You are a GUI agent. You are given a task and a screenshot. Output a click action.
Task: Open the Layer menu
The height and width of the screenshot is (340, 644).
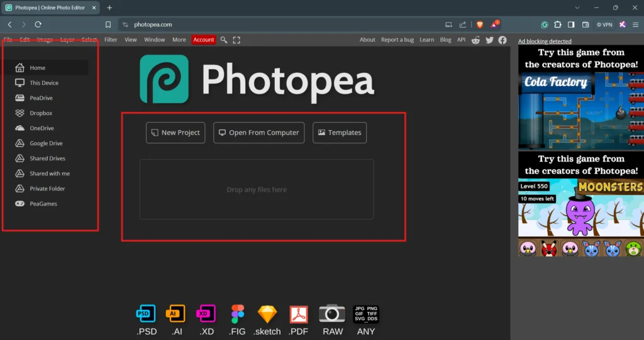pos(67,40)
